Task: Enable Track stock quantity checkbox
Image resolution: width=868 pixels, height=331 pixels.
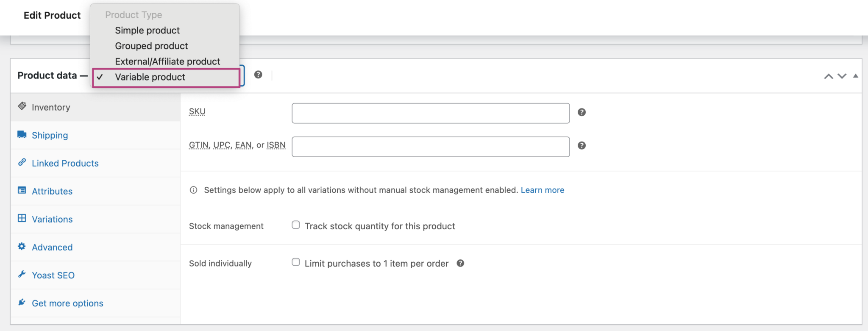Action: [x=296, y=225]
